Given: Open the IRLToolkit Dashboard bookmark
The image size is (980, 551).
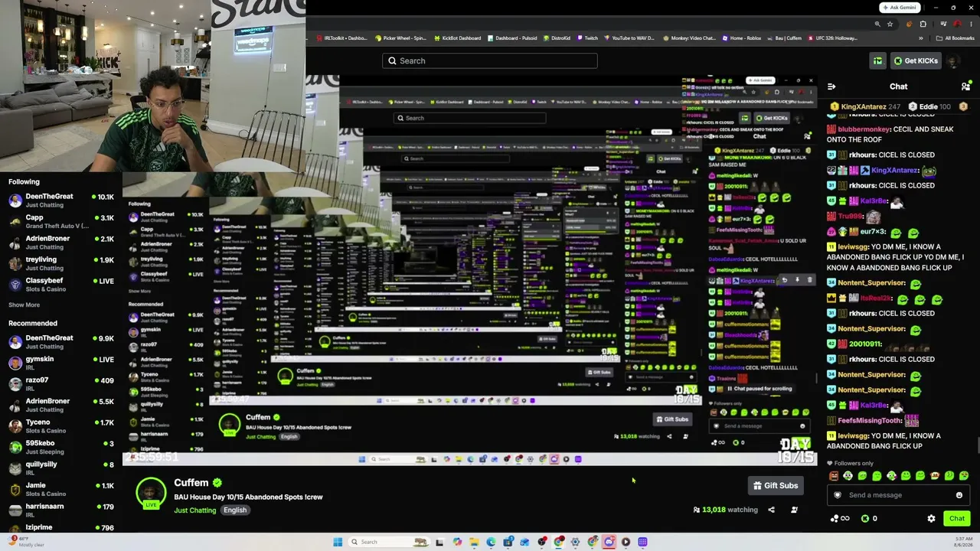Looking at the screenshot, I should 341,38.
